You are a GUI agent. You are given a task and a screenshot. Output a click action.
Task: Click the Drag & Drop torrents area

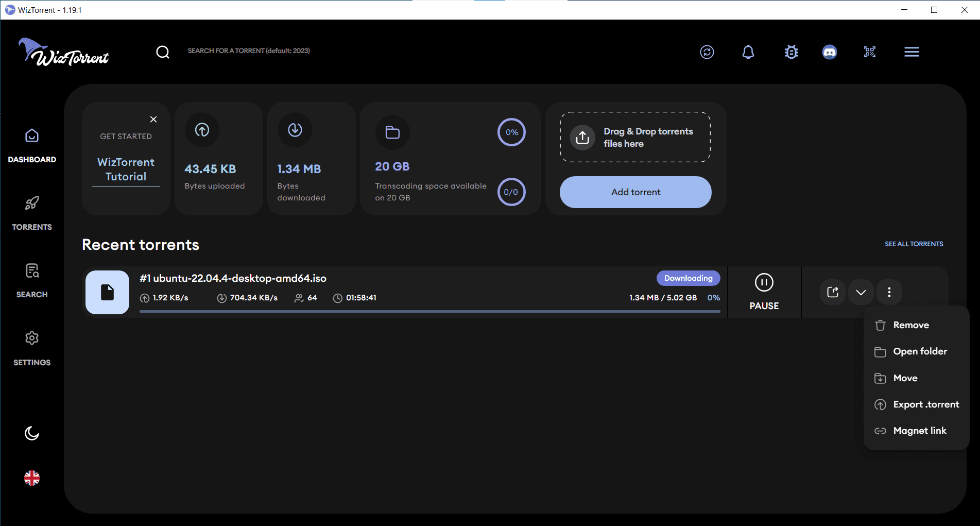(x=635, y=137)
